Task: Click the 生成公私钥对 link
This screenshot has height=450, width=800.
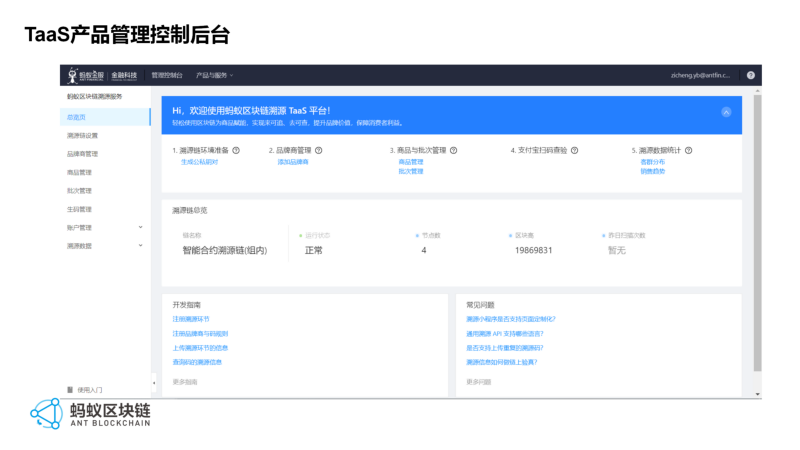Action: (199, 162)
